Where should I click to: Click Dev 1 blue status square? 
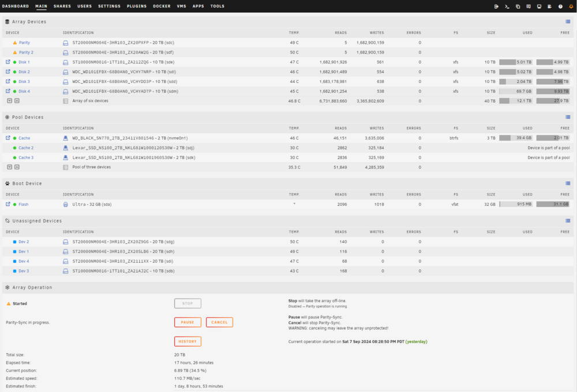click(15, 251)
